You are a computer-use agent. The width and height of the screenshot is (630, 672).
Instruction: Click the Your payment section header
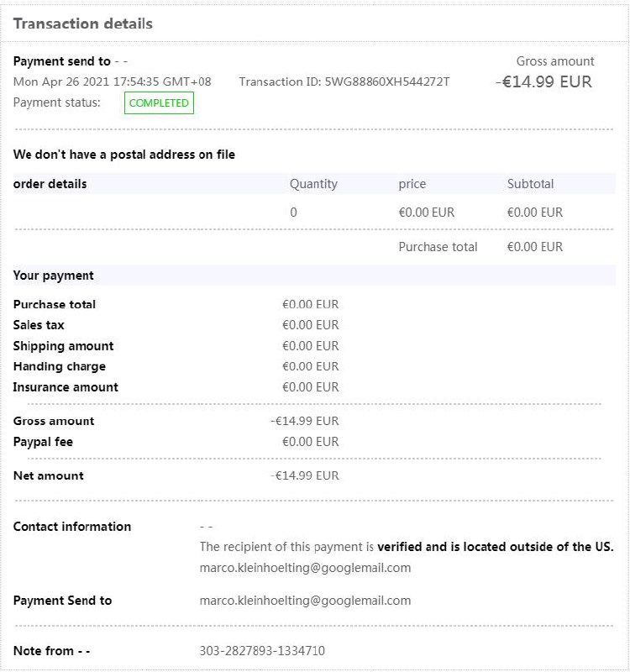[x=54, y=276]
